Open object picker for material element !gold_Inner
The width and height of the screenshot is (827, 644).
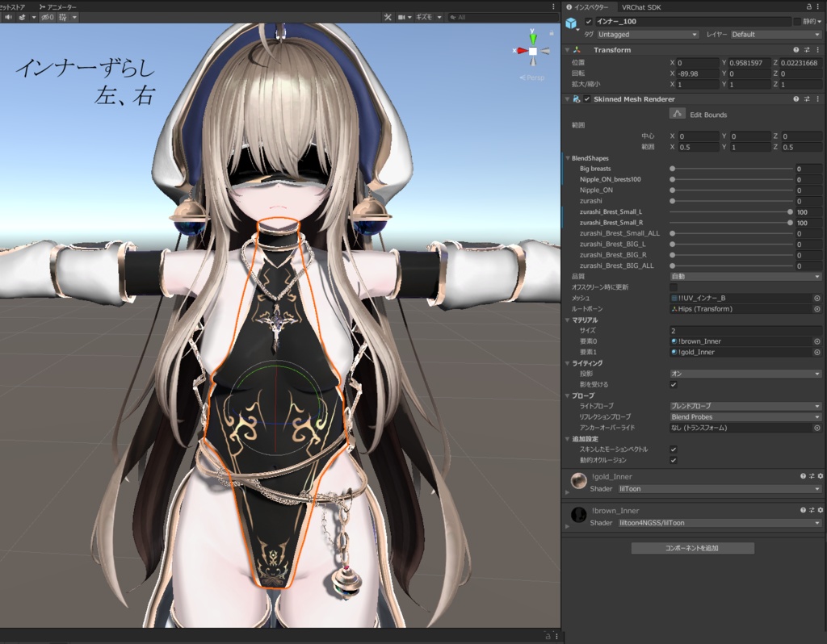coord(817,352)
